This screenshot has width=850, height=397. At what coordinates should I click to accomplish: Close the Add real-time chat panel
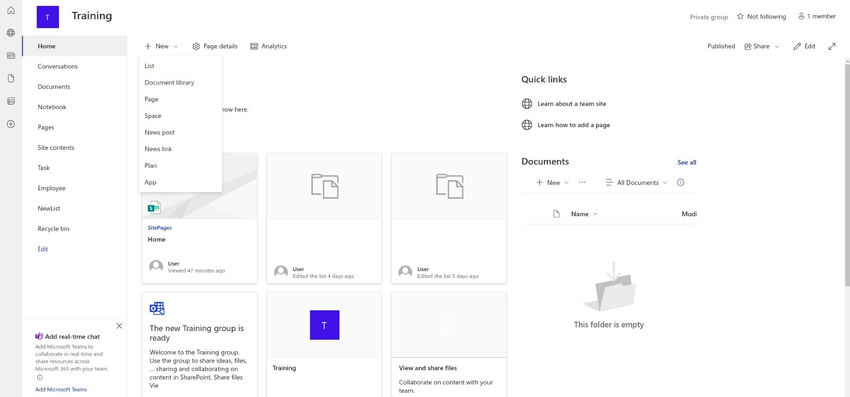tap(119, 326)
